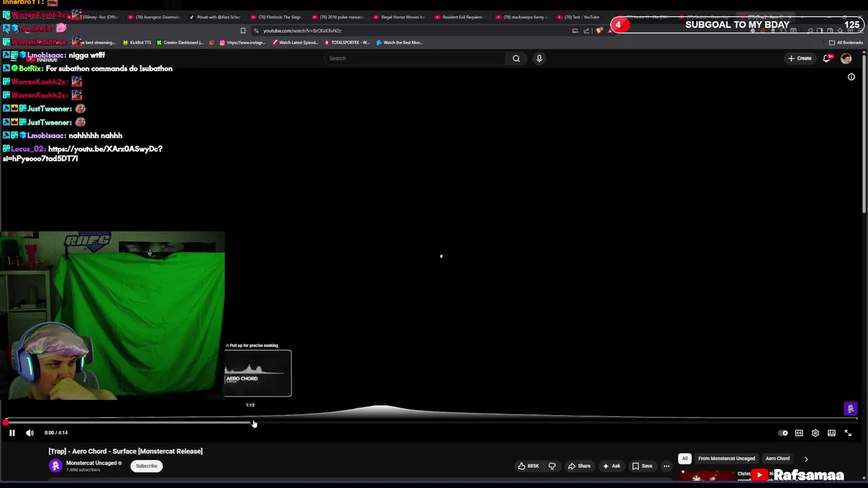868x488 pixels.
Task: Open the Watch the Best Movies bookmark
Action: 399,42
